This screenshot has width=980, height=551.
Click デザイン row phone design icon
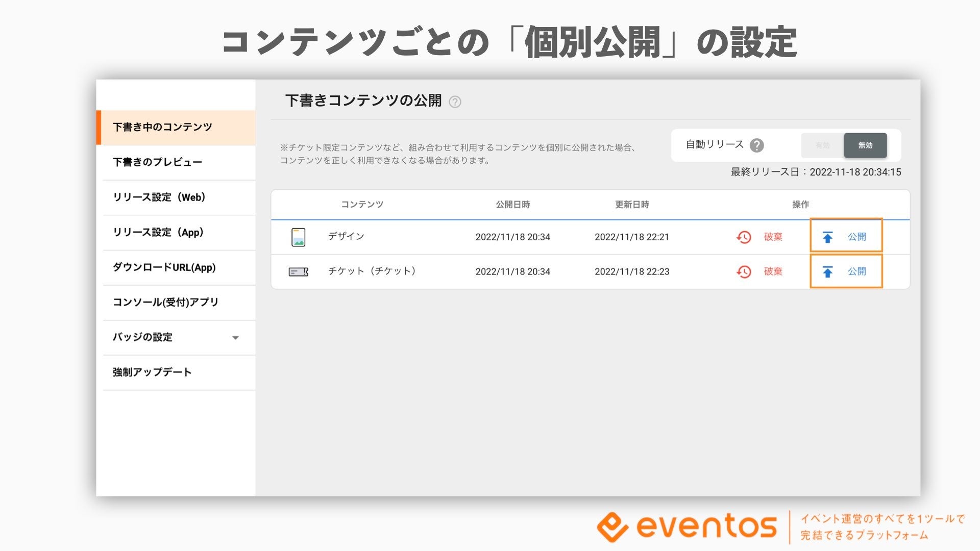tap(298, 237)
